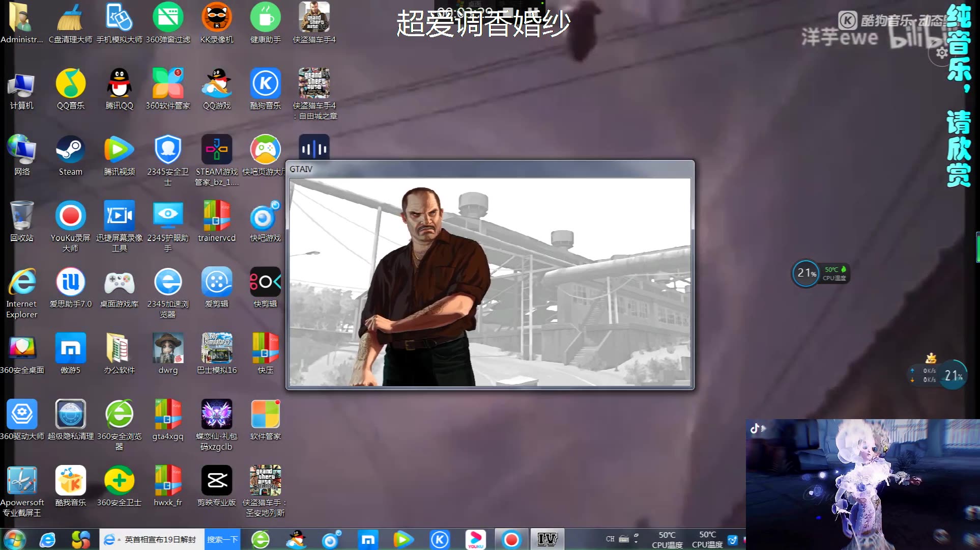Image resolution: width=980 pixels, height=550 pixels.
Task: Open the Steam desktop icon
Action: tap(70, 150)
